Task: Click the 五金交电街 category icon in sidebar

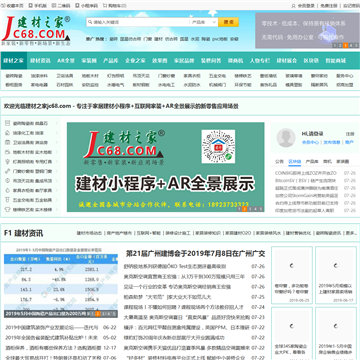Action: [x=8, y=200]
